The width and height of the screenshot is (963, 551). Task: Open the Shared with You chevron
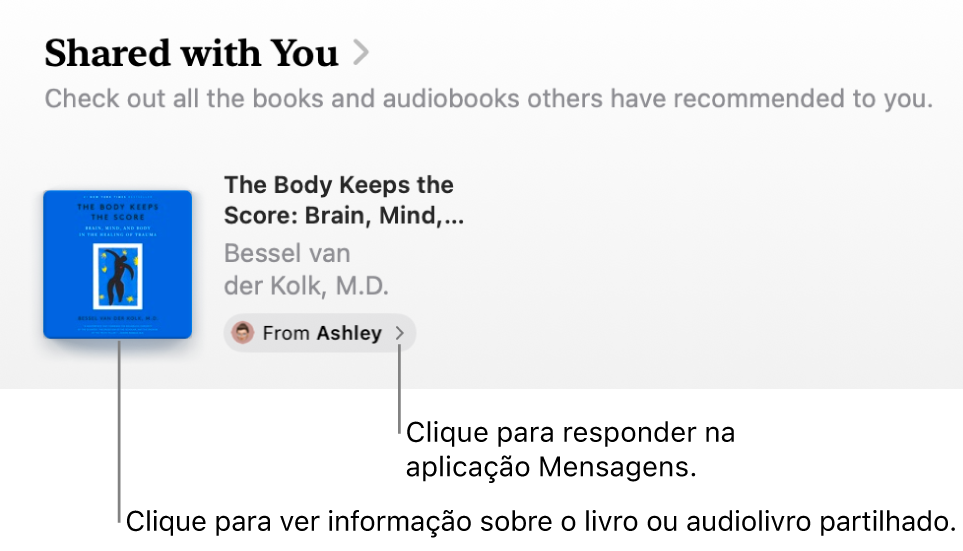coord(361,53)
